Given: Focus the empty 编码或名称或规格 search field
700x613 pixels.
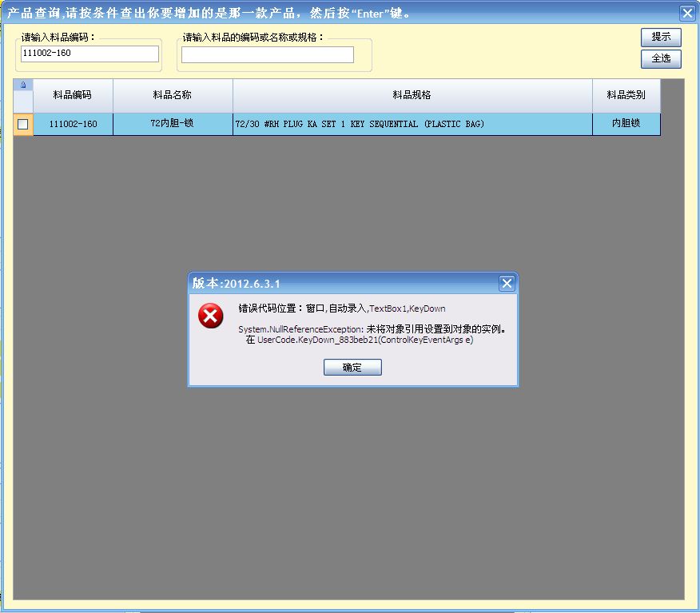Looking at the screenshot, I should (268, 54).
